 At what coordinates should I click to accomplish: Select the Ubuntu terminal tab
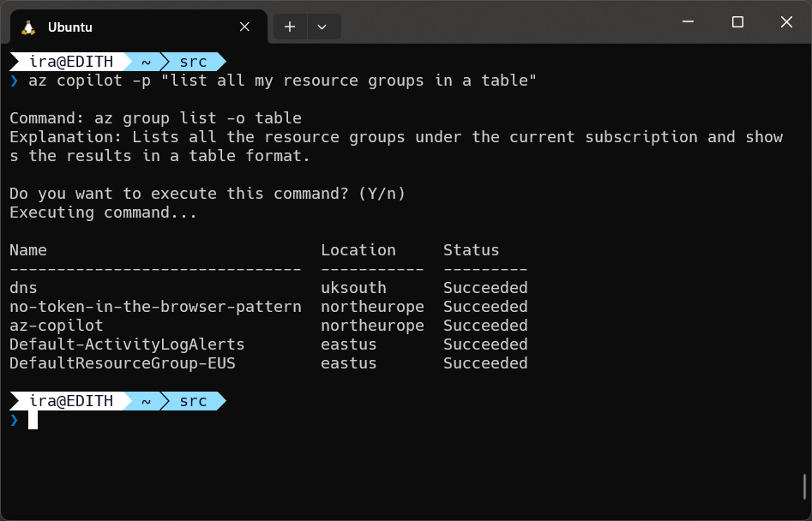click(138, 27)
